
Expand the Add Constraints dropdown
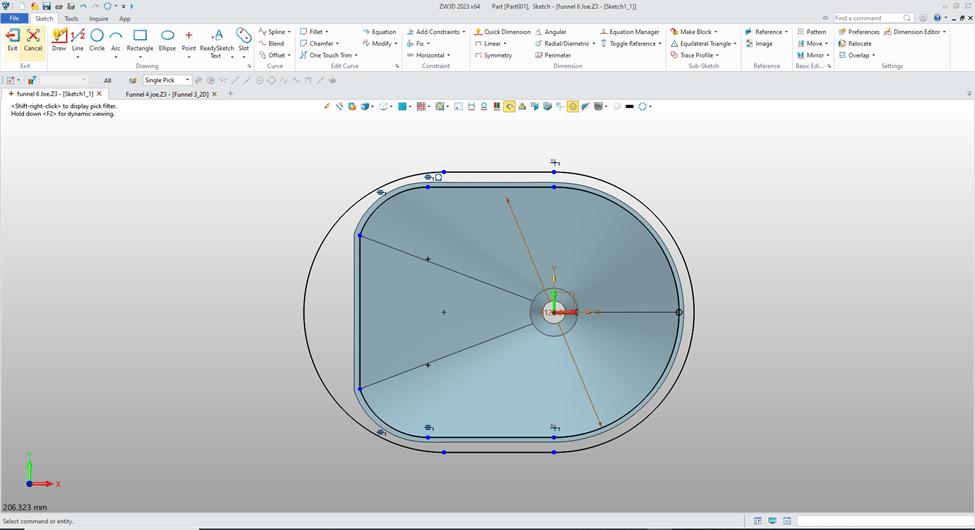[465, 32]
